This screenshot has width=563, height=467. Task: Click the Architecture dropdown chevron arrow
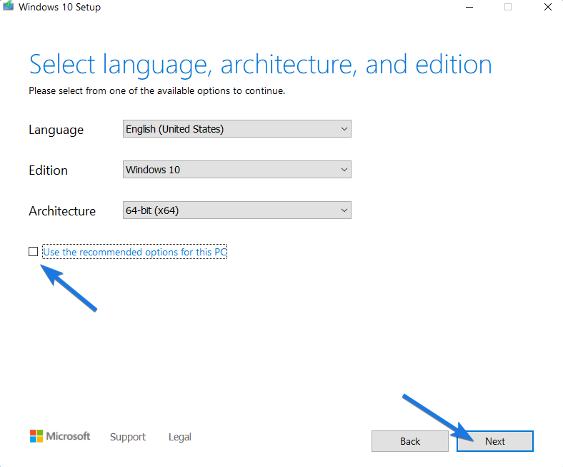click(344, 210)
